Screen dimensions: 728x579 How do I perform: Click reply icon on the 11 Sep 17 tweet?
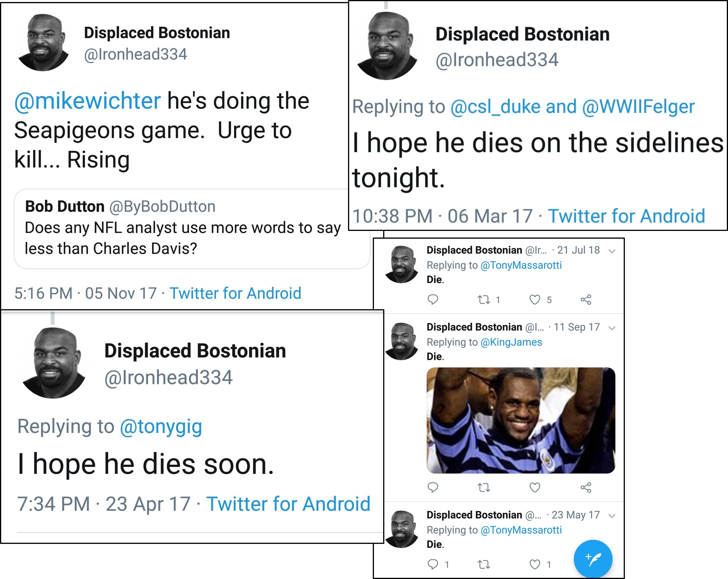tap(432, 487)
